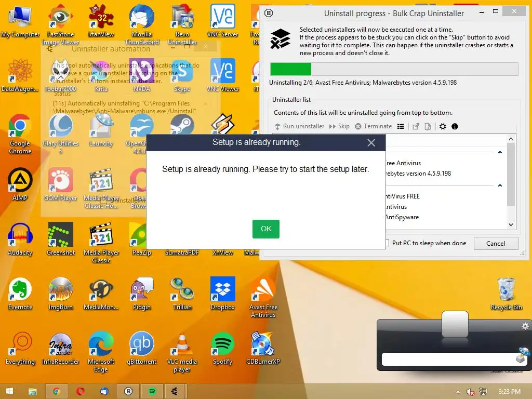Open AIMP desktop icon

click(20, 184)
